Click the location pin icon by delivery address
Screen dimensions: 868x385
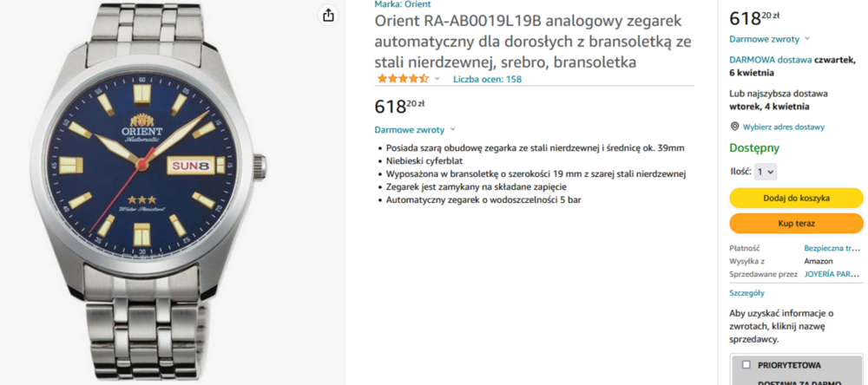coord(734,127)
